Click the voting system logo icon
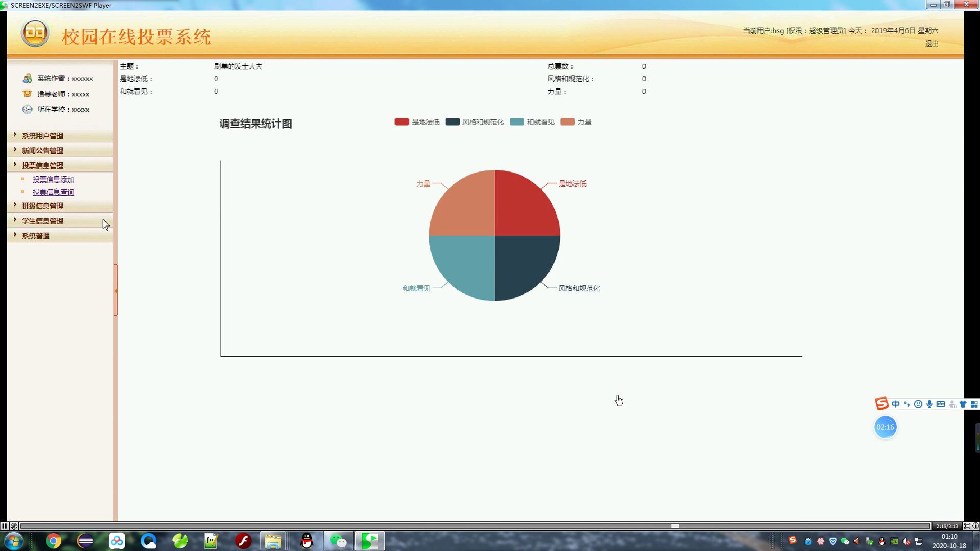The height and width of the screenshot is (551, 980). 35,33
